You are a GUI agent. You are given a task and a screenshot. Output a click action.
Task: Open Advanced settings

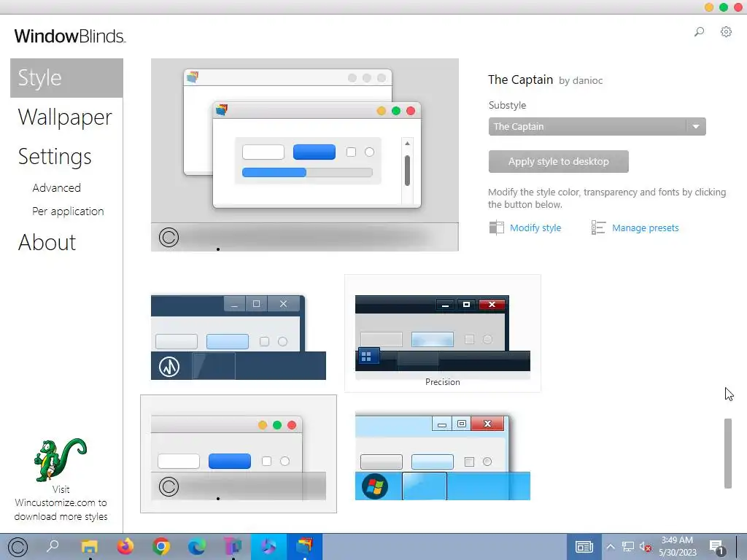pyautogui.click(x=56, y=187)
